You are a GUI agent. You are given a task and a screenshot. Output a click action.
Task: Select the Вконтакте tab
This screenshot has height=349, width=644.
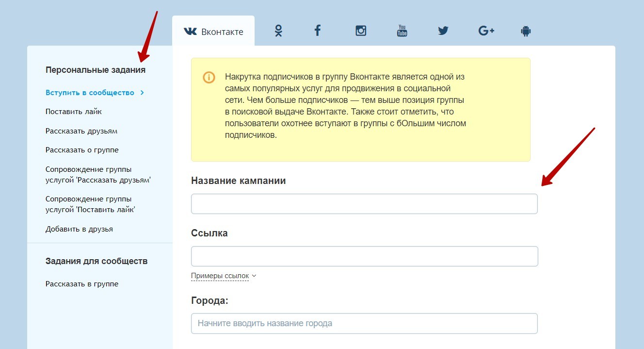(213, 32)
